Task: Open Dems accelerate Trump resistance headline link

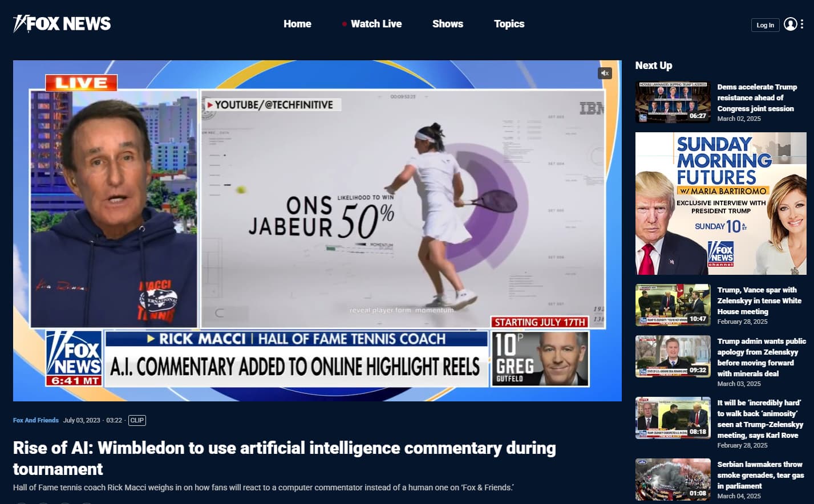Action: coord(757,97)
